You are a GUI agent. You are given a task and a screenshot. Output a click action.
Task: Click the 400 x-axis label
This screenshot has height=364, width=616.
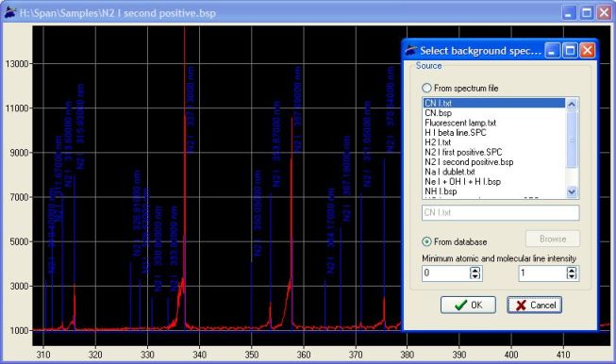[x=511, y=355]
